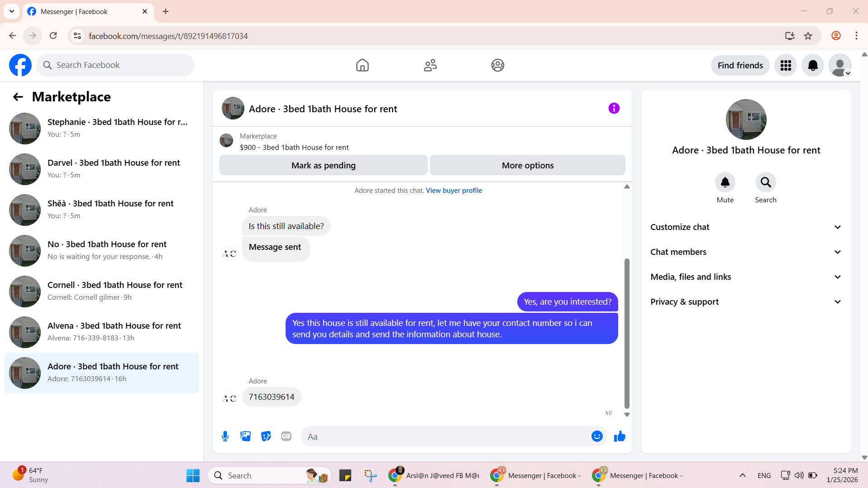Go back from Marketplace with arrow
This screenshot has height=488, width=868.
[18, 97]
